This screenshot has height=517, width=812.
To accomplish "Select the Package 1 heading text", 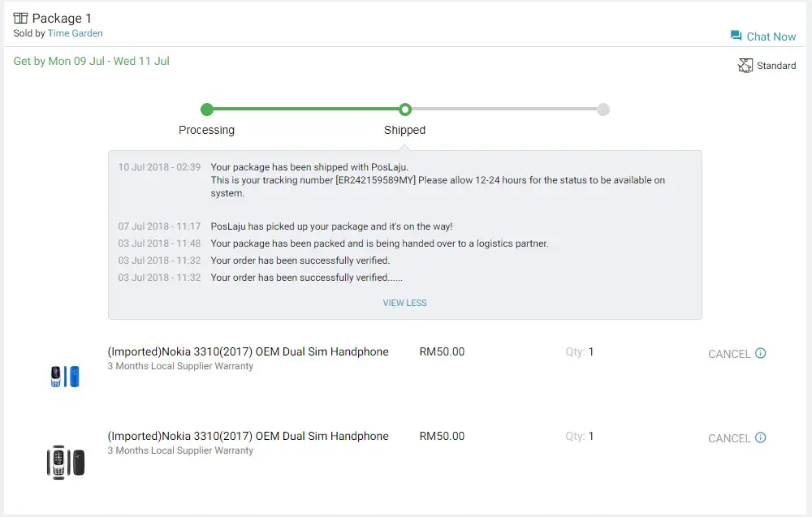I will (62, 18).
